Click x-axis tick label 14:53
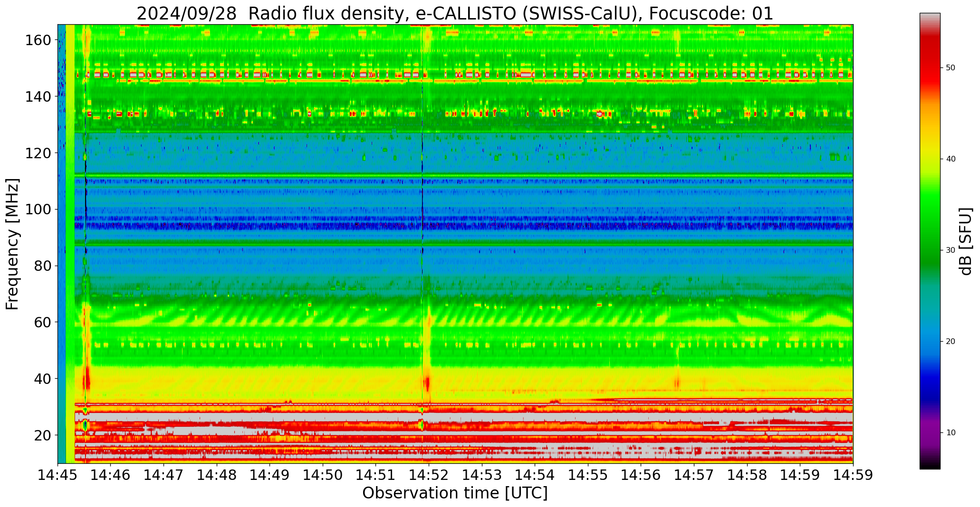 click(x=482, y=474)
